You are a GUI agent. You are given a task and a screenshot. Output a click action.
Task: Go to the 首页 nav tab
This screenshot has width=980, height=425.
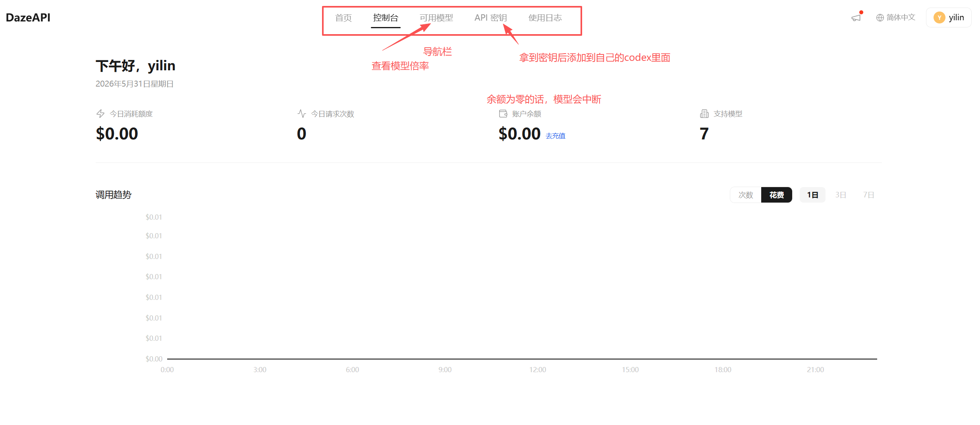(x=343, y=18)
